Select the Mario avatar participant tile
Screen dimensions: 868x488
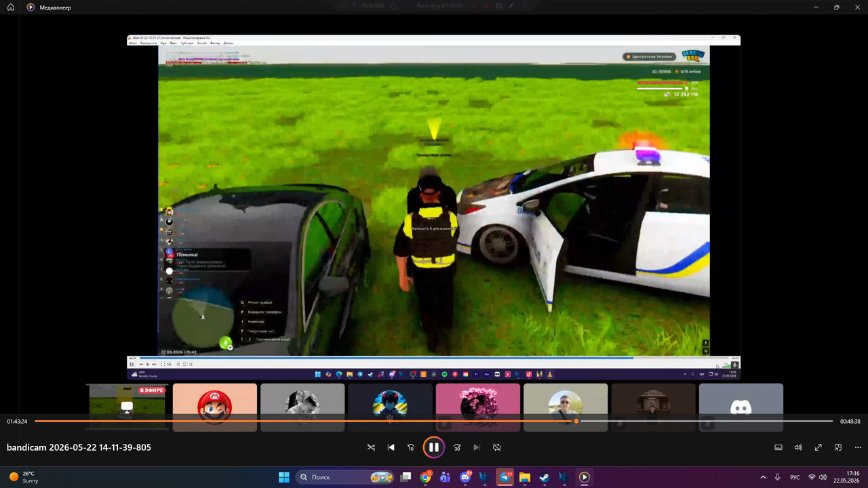(215, 407)
